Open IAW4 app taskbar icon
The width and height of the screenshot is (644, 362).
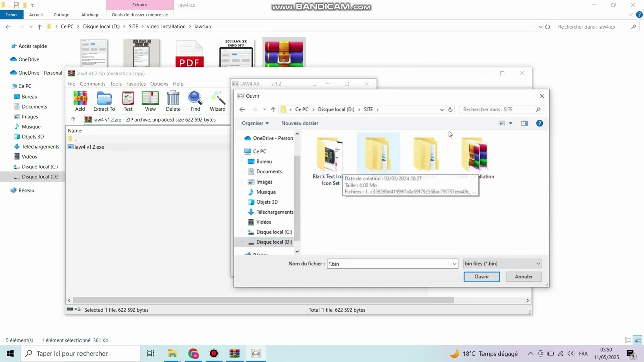(256, 353)
